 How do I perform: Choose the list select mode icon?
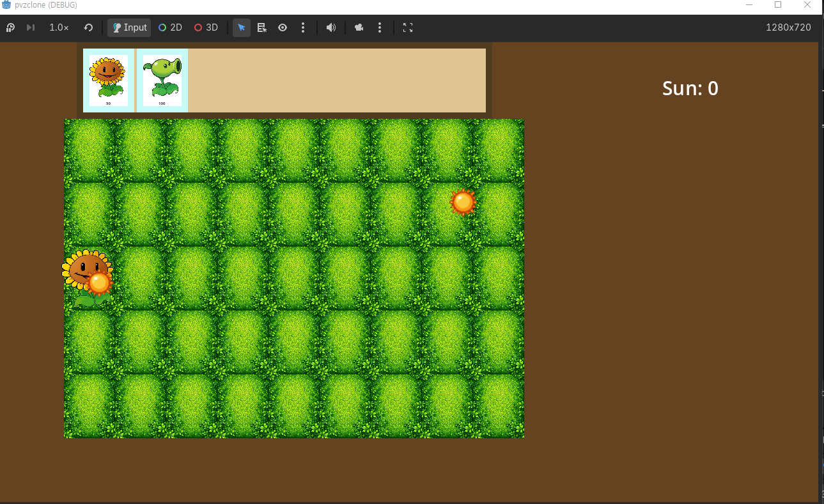(261, 27)
